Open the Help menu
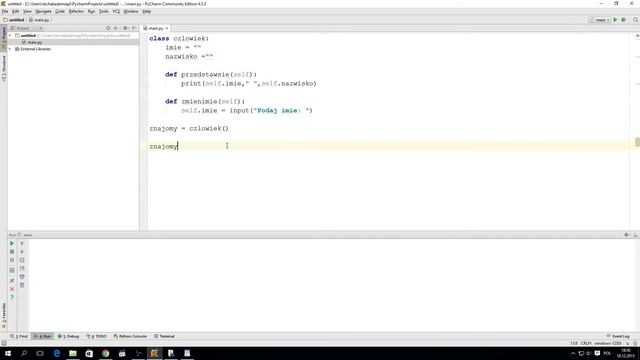The image size is (640, 360). [147, 11]
